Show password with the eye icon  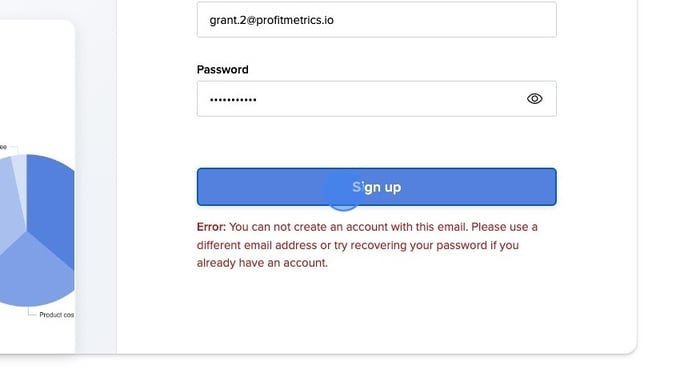coord(534,99)
